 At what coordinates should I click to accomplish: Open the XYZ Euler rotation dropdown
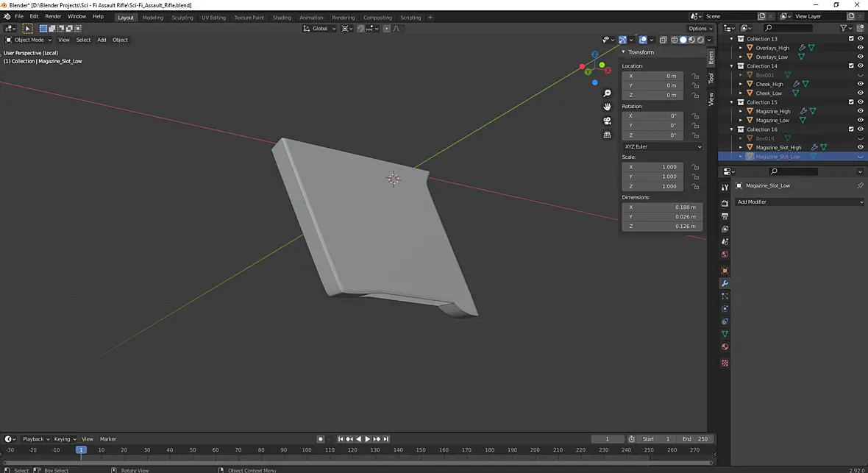point(663,147)
